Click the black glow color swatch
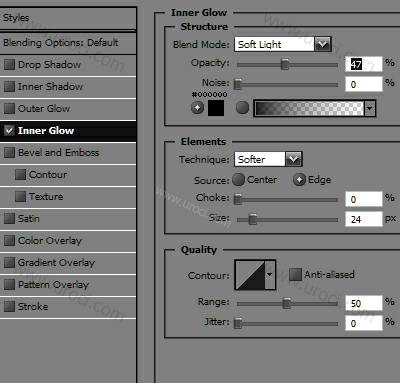 pos(216,108)
